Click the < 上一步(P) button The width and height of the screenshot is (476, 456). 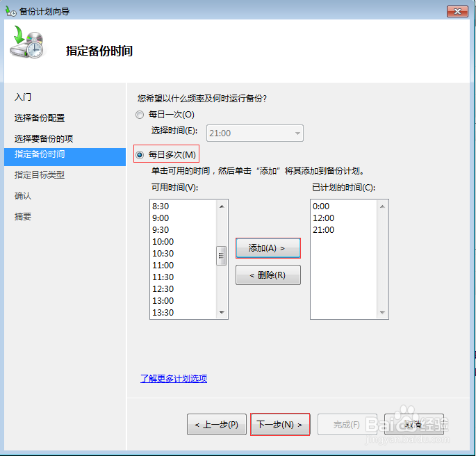(216, 425)
